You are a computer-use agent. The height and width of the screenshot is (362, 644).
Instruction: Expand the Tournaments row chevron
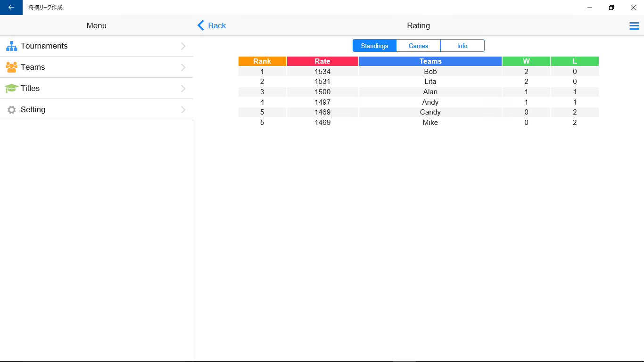[x=183, y=46]
